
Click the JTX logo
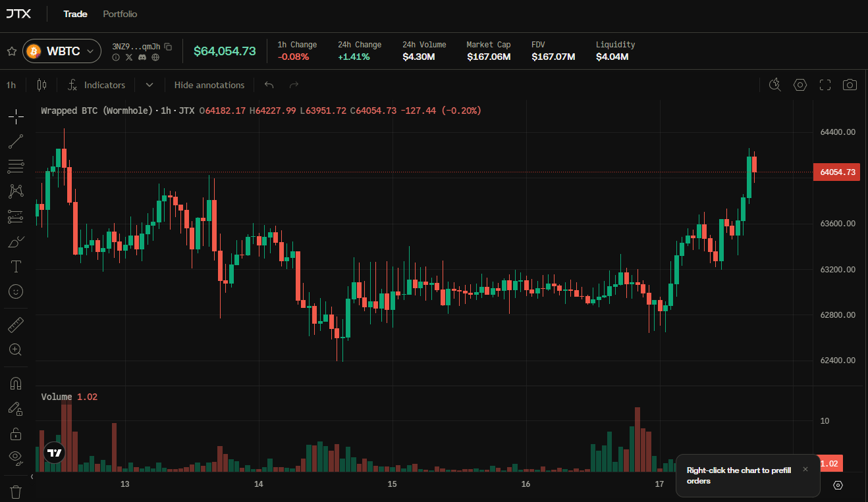(18, 13)
